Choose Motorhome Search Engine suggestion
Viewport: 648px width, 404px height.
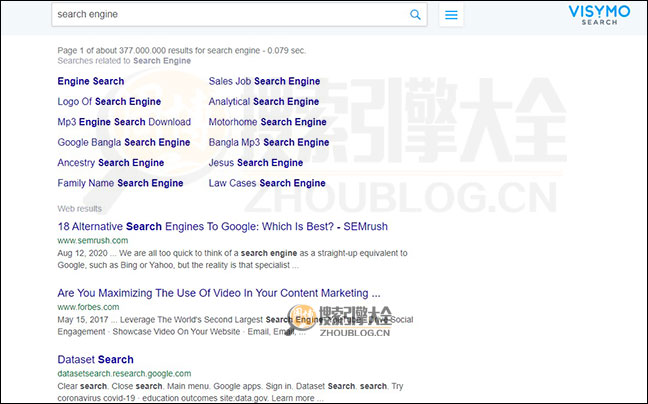pyautogui.click(x=267, y=122)
